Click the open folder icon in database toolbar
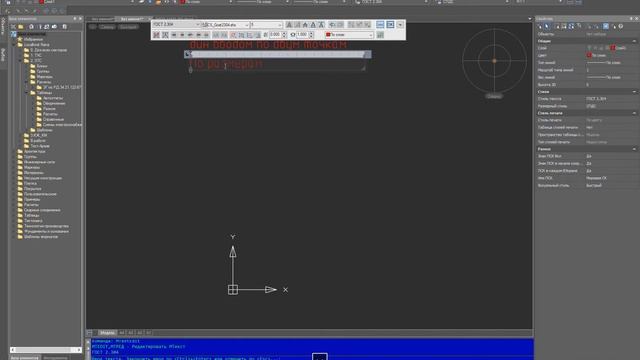 [21, 27]
